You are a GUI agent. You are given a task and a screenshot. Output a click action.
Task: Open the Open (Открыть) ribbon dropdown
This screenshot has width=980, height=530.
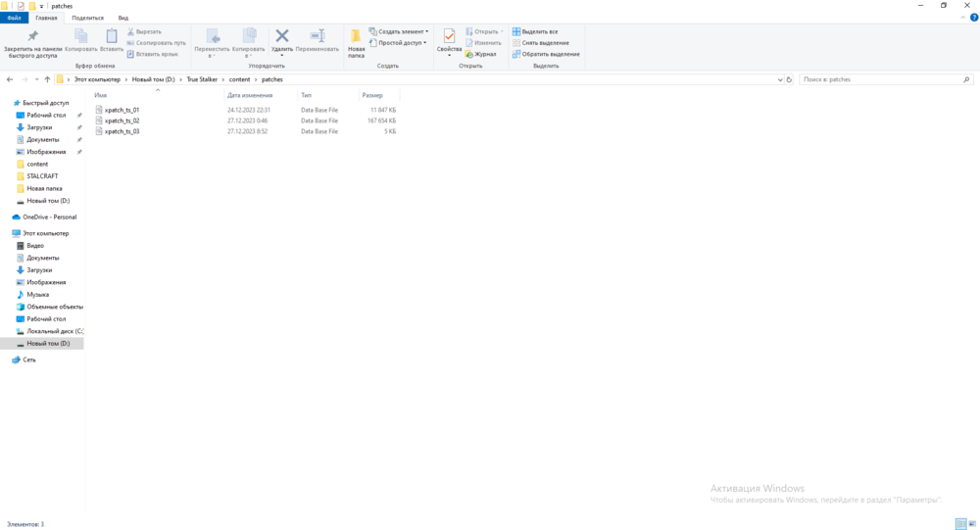484,31
